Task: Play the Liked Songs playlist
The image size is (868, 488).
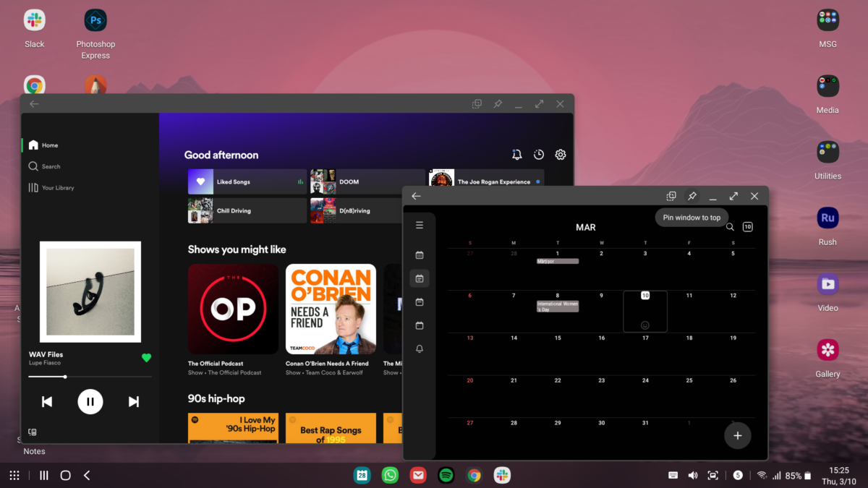Action: click(x=246, y=181)
